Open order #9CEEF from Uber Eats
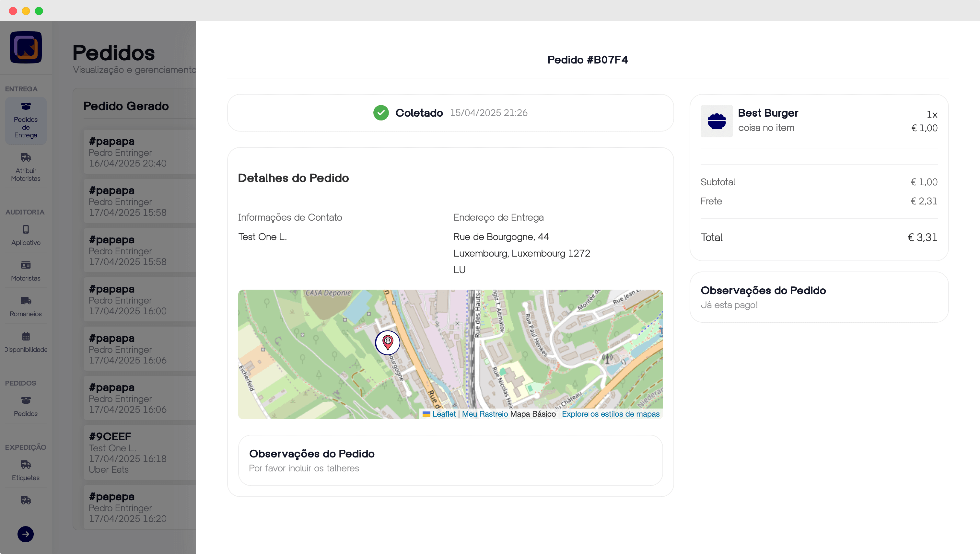Image resolution: width=980 pixels, height=554 pixels. tap(140, 452)
